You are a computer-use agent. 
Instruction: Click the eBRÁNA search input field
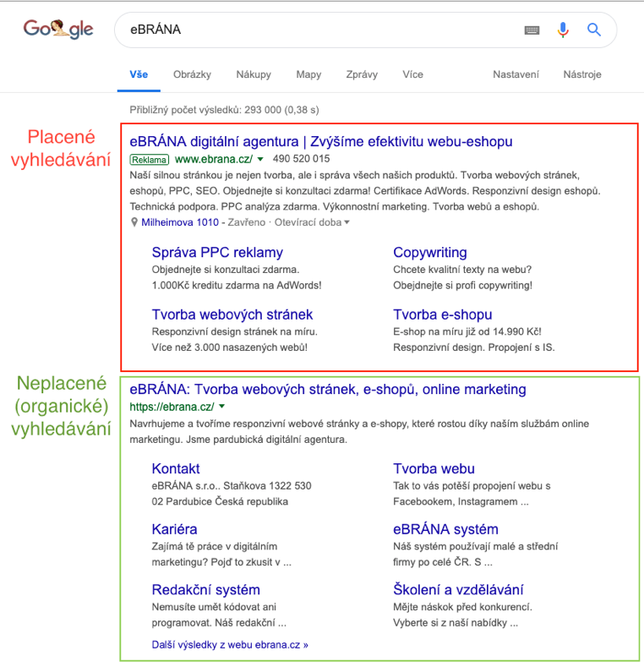321,30
